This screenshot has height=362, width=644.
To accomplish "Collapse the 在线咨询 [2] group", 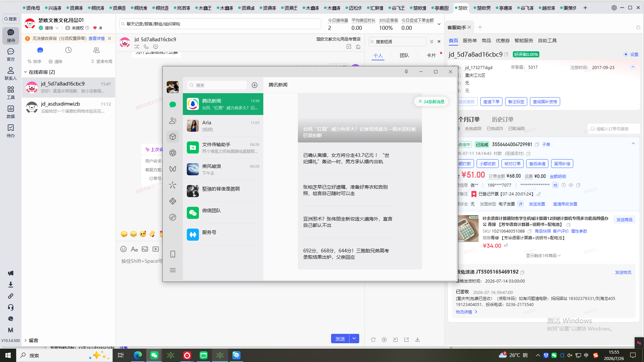I will 25,72.
